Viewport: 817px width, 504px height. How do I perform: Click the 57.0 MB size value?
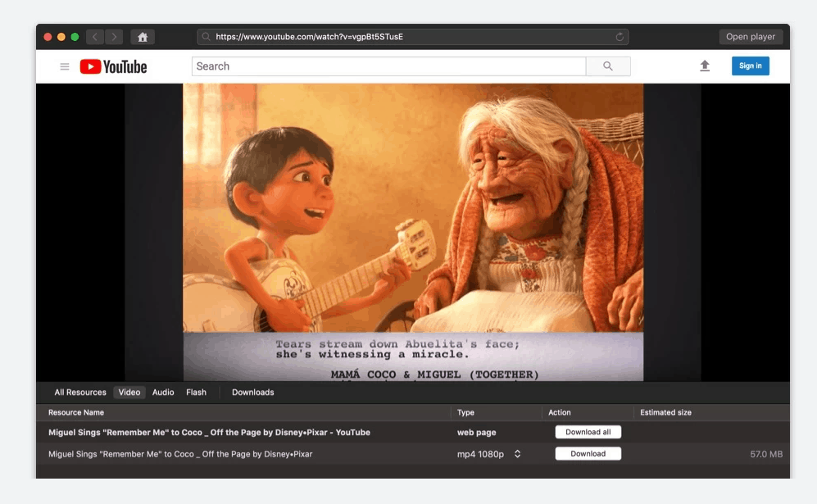point(766,454)
